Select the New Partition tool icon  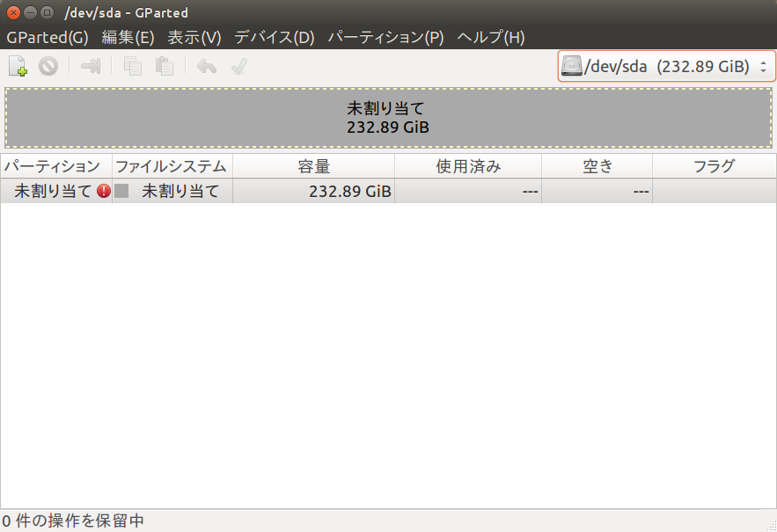[18, 66]
